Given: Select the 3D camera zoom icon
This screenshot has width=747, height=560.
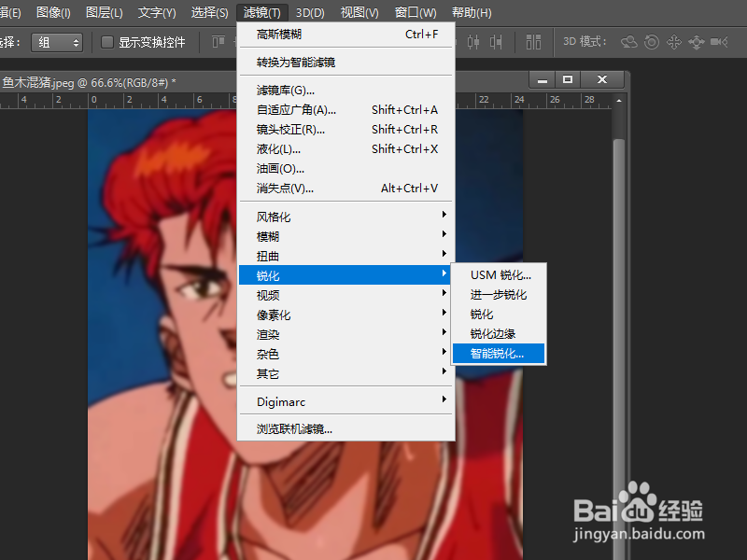Looking at the screenshot, I should tap(719, 42).
